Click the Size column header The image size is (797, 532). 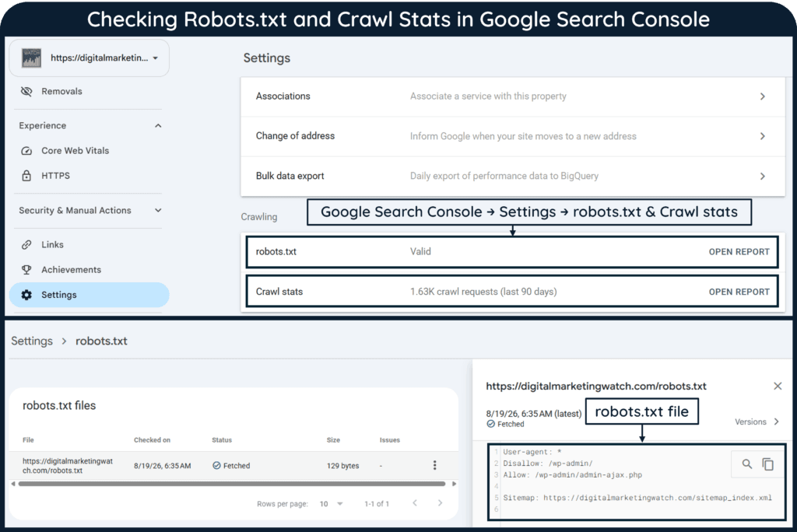333,440
